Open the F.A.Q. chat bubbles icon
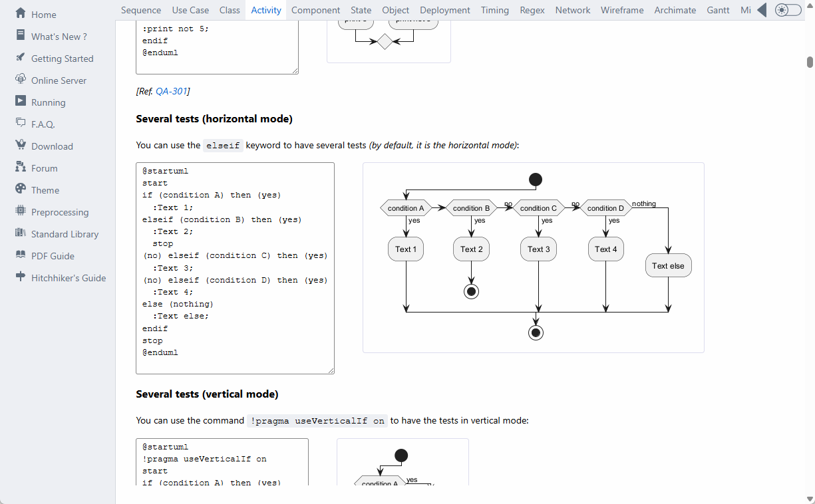This screenshot has width=815, height=504. 20,123
